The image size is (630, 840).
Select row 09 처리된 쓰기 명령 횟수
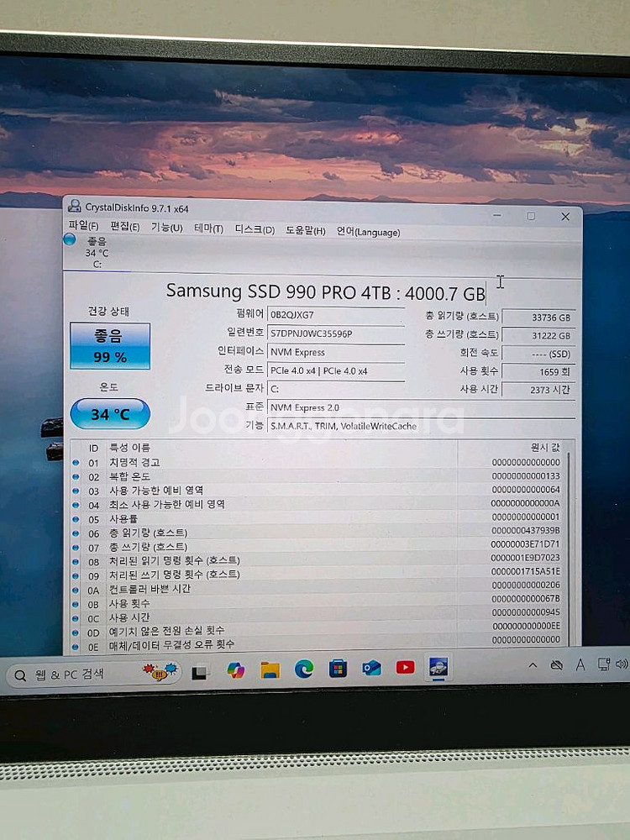coord(318,575)
